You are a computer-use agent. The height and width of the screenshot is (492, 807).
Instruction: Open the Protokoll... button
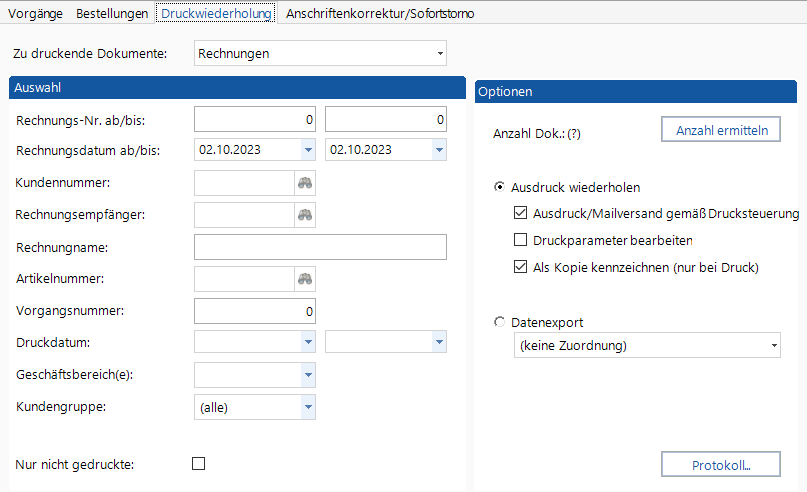pyautogui.click(x=721, y=465)
